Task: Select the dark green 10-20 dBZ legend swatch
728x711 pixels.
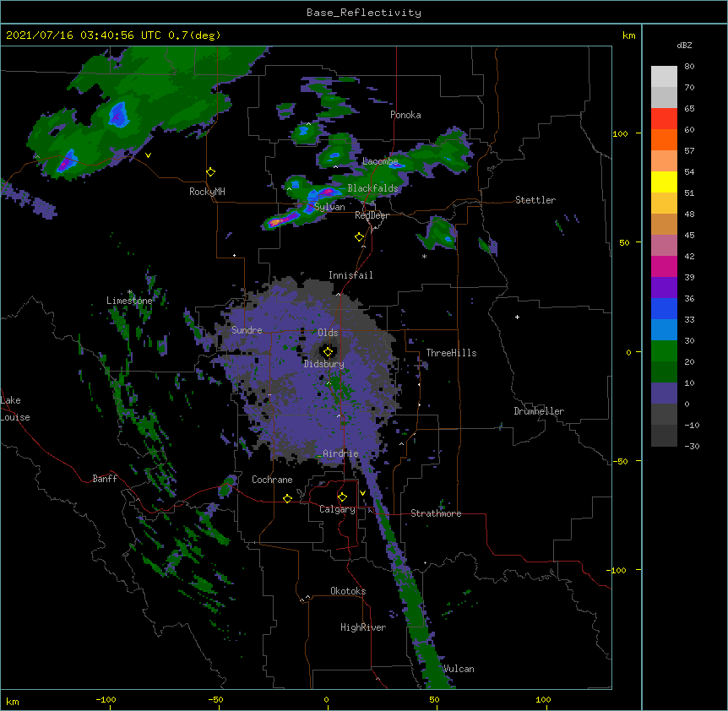Action: click(664, 372)
